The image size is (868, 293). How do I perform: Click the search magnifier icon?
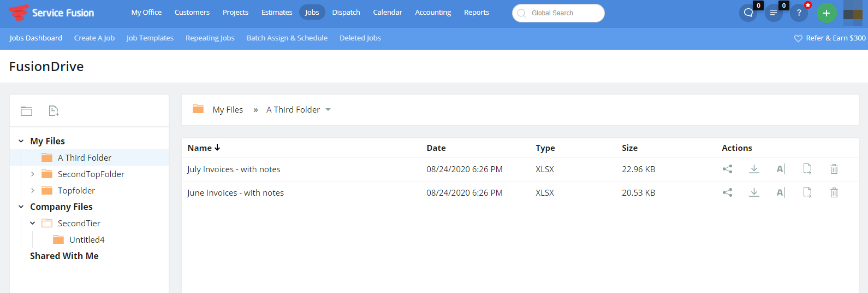point(521,13)
